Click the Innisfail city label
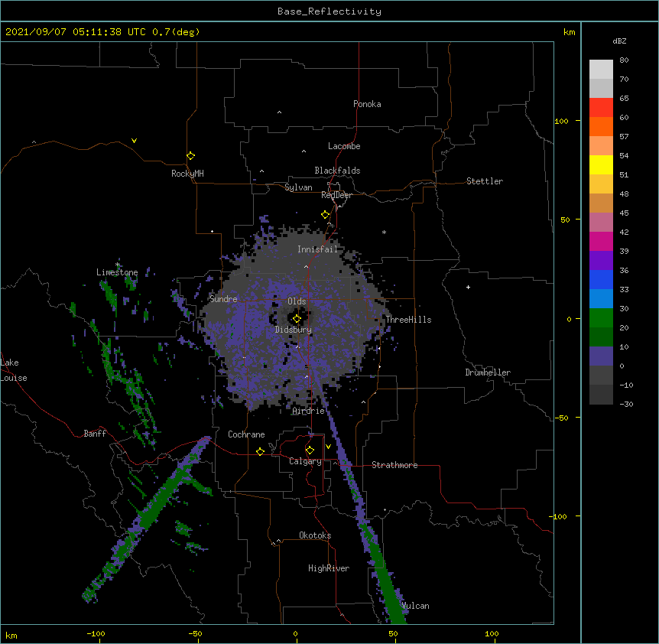The height and width of the screenshot is (644, 659). (317, 249)
